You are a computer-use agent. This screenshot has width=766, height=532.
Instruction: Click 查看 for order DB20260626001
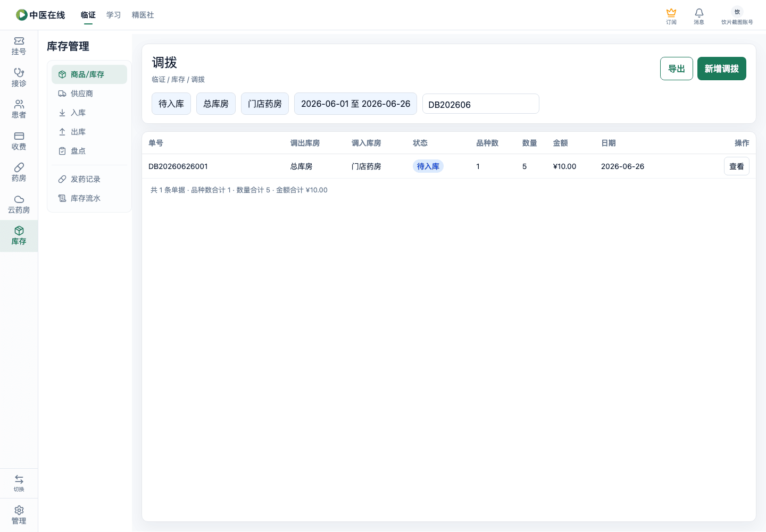point(737,166)
